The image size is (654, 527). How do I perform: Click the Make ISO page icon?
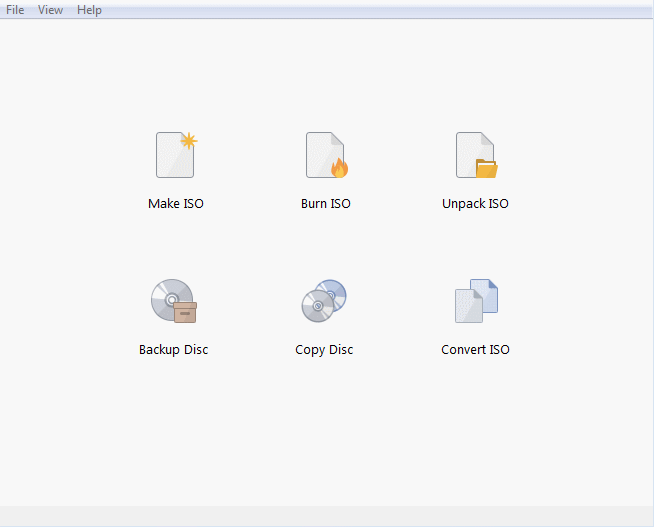point(175,155)
